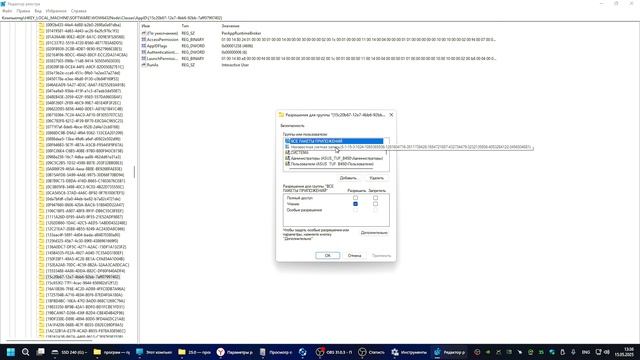
Task: Select Пользователи (ASUS_TUF_B450) entry
Action: click(x=329, y=164)
